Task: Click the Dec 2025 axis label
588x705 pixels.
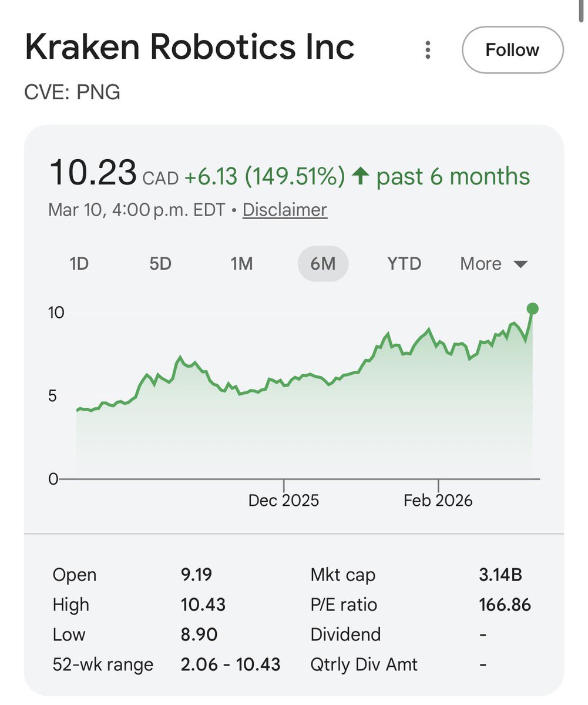Action: [284, 501]
